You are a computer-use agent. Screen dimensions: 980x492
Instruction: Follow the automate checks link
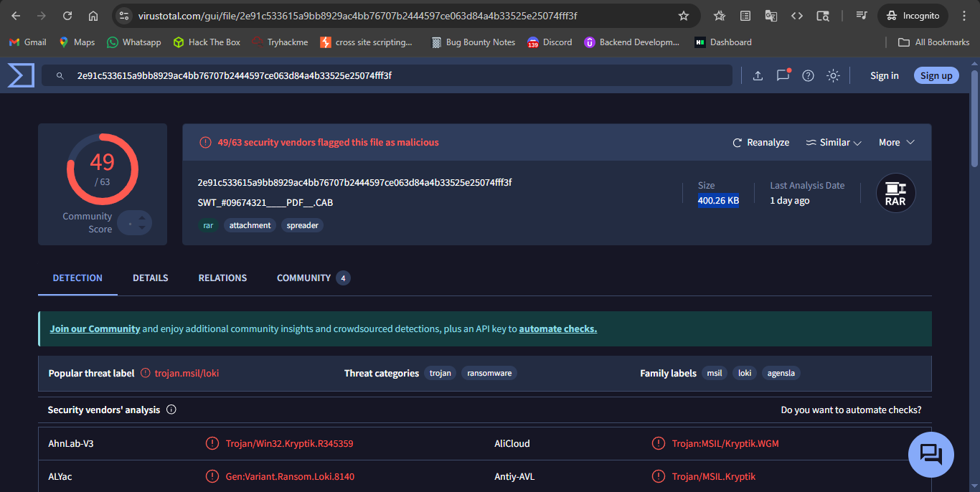[x=557, y=329]
